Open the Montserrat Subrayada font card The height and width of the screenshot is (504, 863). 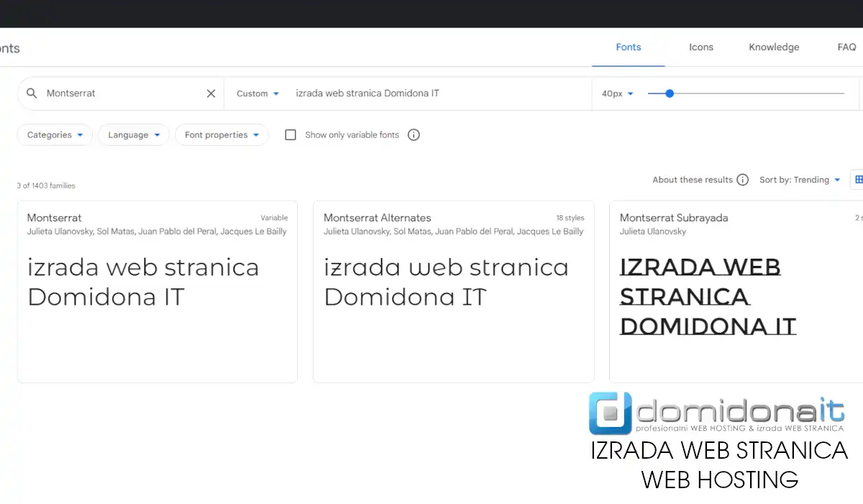coord(736,291)
